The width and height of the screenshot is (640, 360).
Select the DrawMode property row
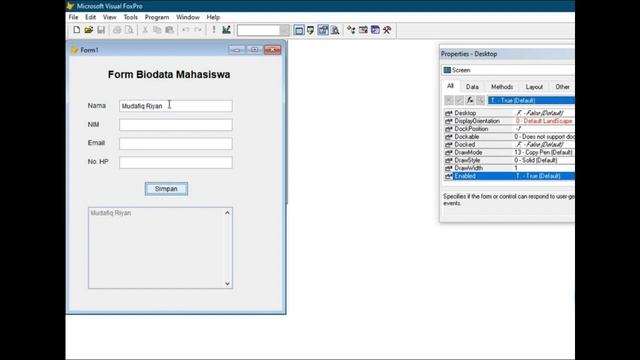(x=509, y=152)
